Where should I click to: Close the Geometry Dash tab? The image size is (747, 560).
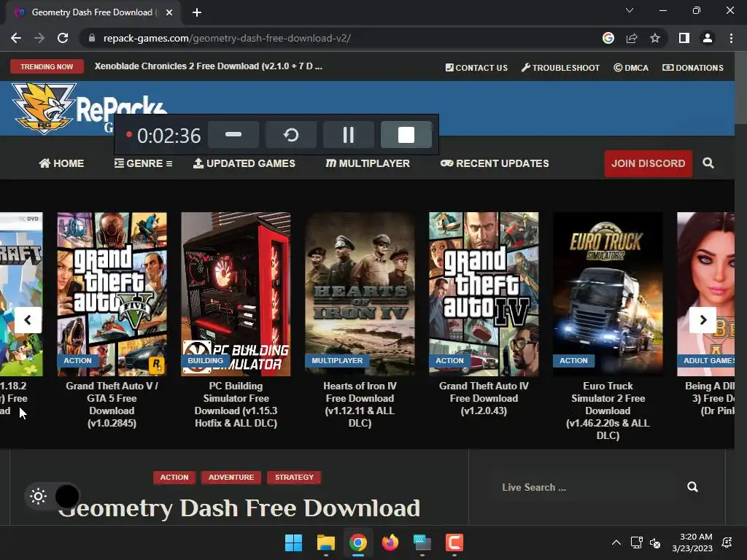[x=169, y=12]
